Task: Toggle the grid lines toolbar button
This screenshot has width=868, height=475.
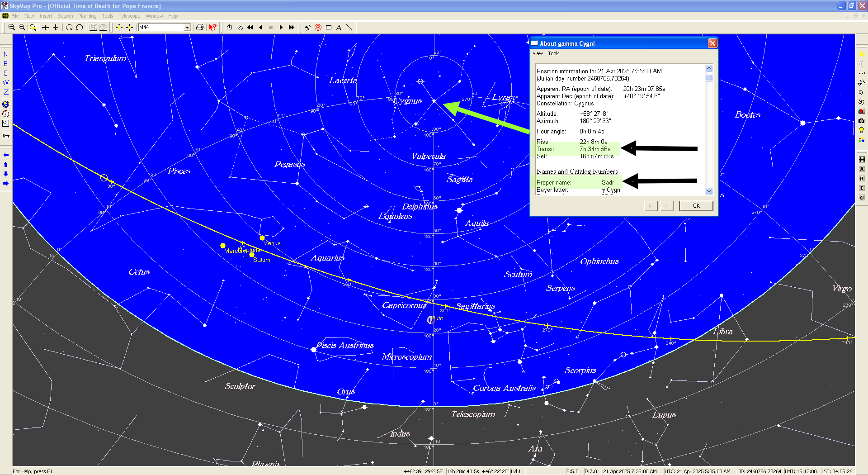Action: tap(93, 28)
